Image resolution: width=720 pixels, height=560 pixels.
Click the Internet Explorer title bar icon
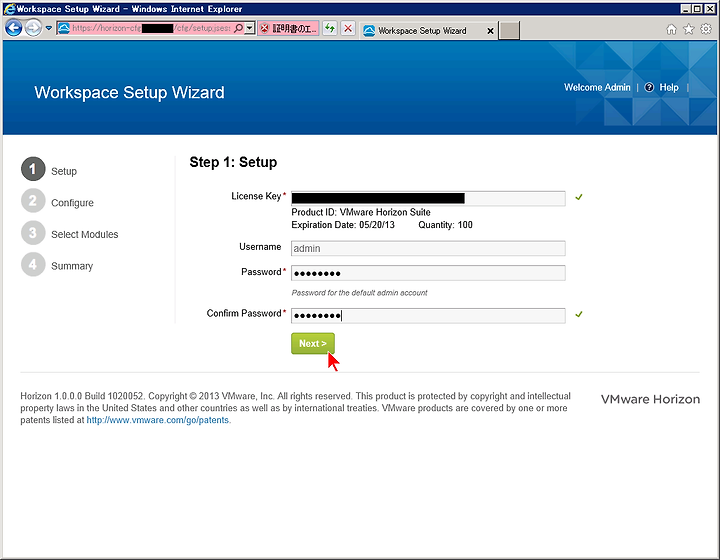click(9, 9)
